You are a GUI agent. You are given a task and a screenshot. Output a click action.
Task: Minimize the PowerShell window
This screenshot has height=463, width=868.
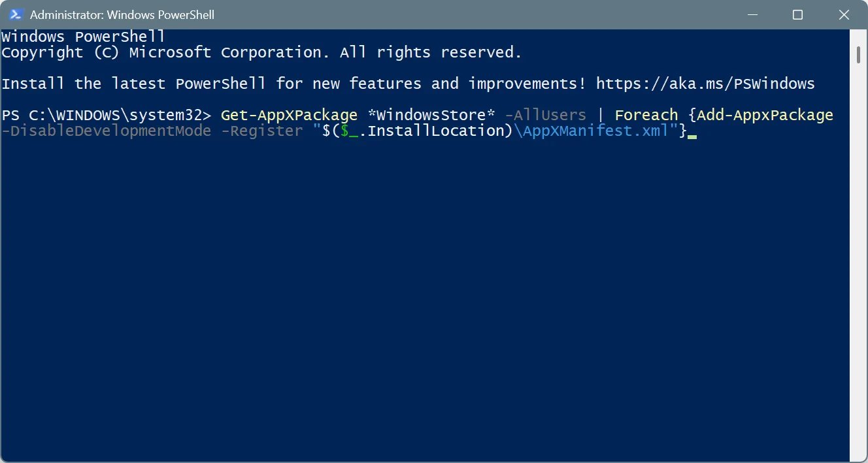(752, 14)
